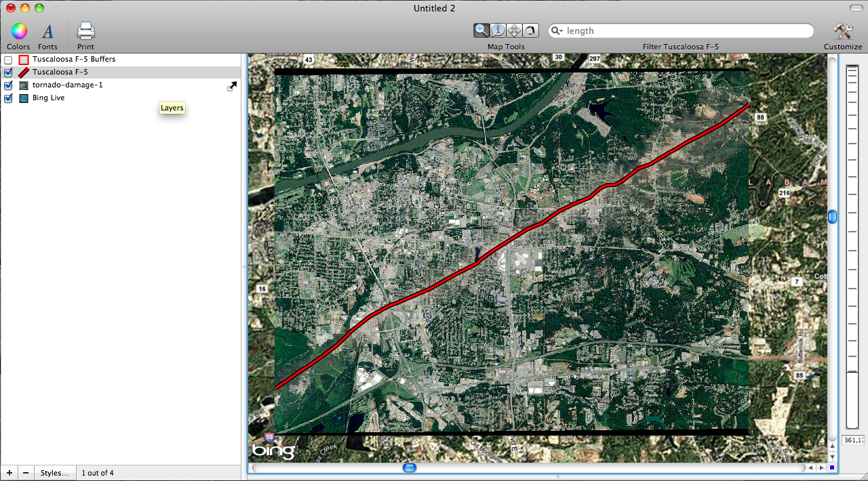
Task: Activate the Pan map tool
Action: click(x=514, y=30)
